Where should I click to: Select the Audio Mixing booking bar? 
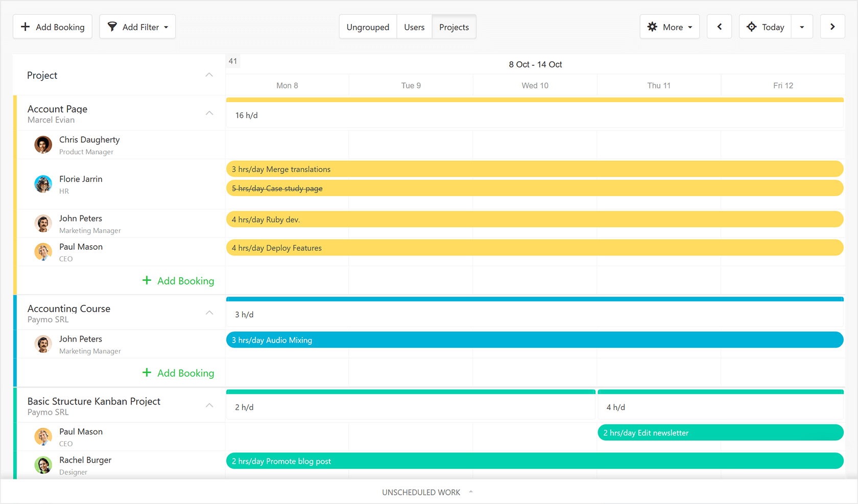click(306, 340)
